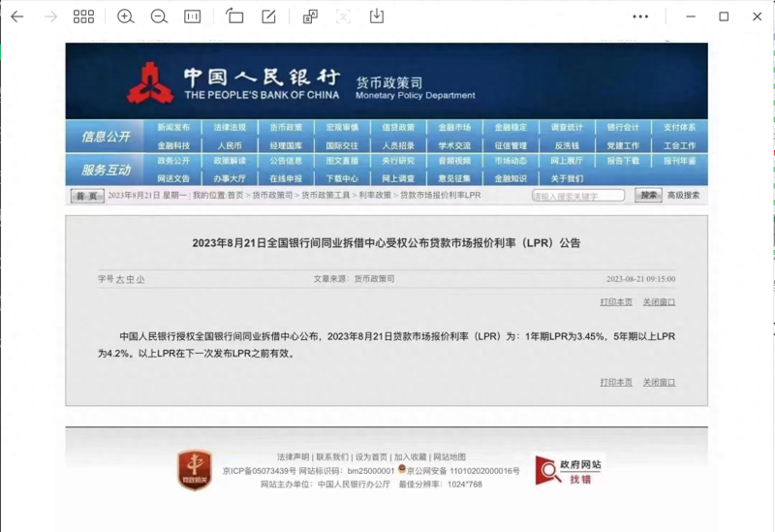775x532 pixels.
Task: Go to the next image with forward arrow
Action: click(50, 16)
